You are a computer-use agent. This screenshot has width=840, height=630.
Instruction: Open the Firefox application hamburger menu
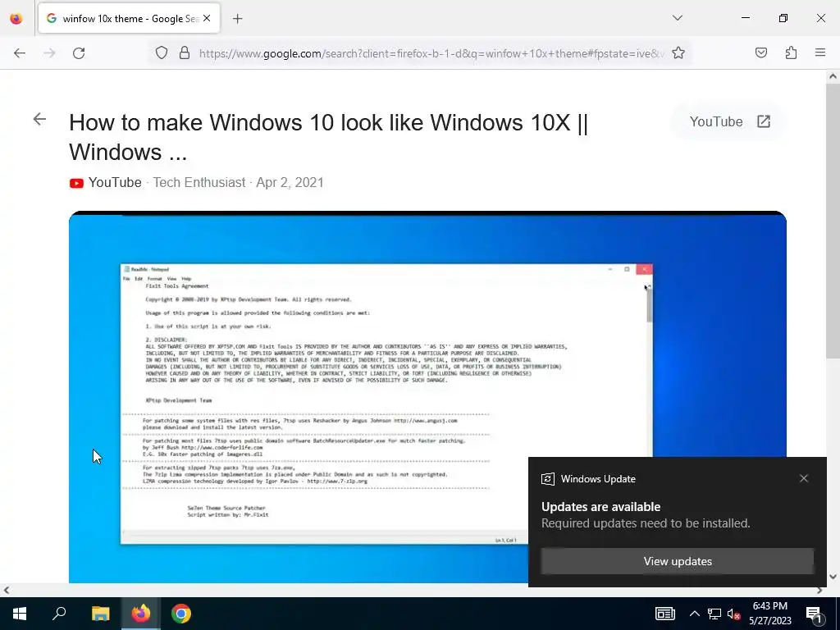click(820, 52)
